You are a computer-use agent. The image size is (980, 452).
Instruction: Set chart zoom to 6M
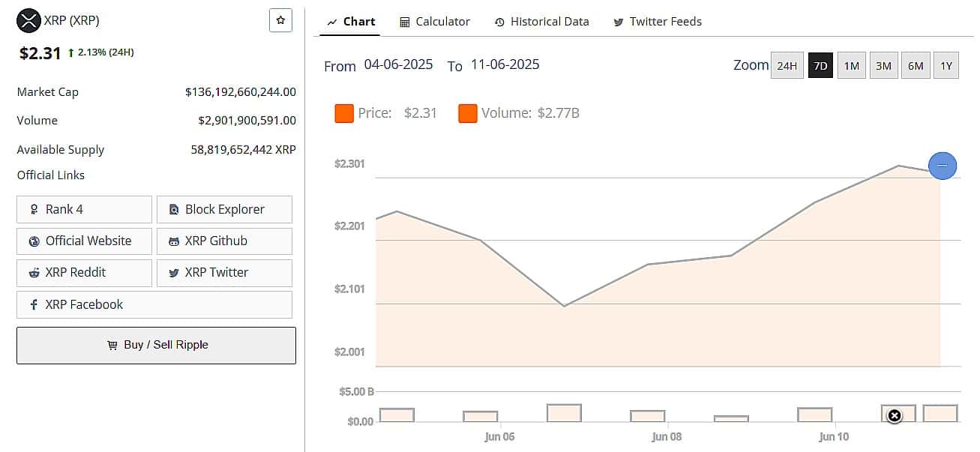click(x=916, y=65)
